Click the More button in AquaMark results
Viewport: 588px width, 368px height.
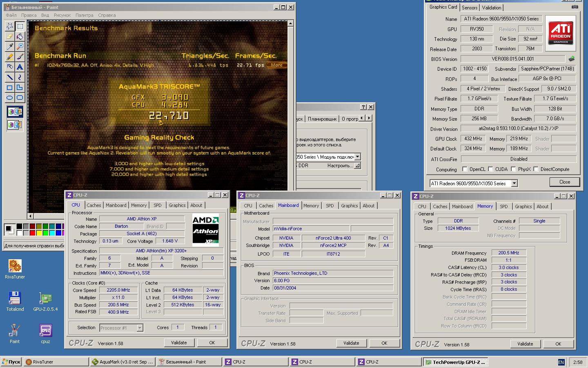coord(276,65)
